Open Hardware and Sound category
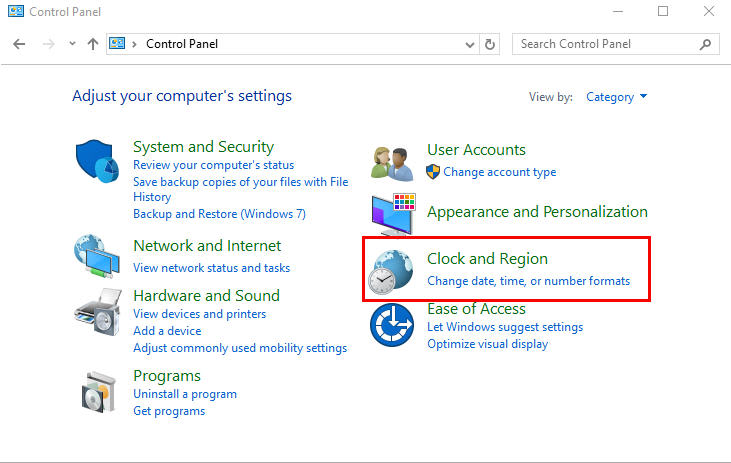This screenshot has width=731, height=463. tap(207, 296)
